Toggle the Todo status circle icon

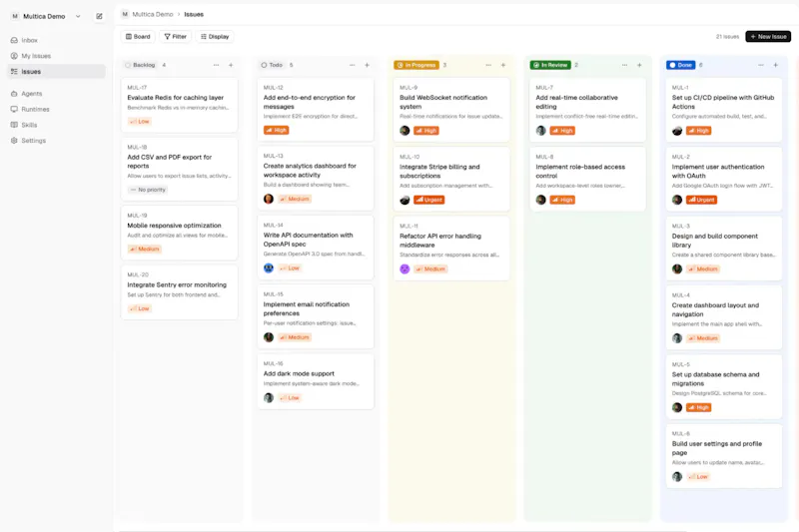[x=264, y=65]
